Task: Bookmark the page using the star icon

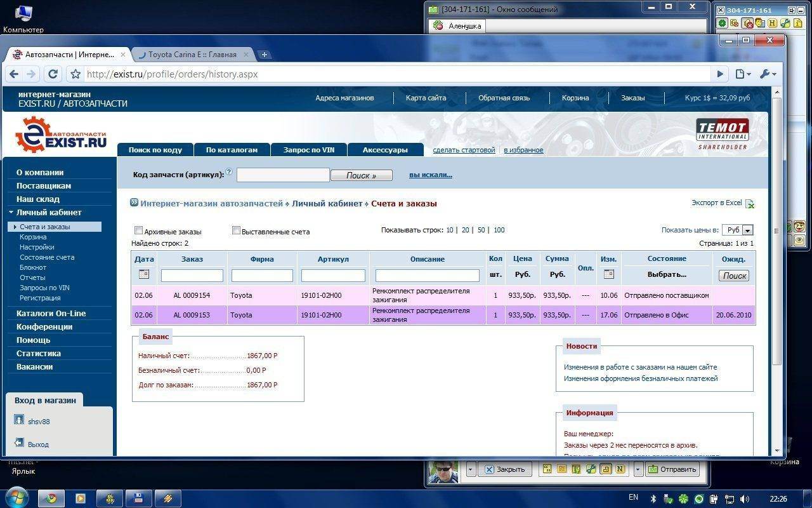Action: pos(75,74)
